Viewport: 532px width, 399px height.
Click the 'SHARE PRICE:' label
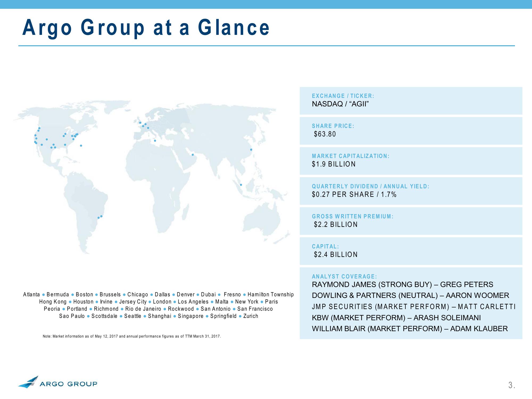(x=333, y=126)
